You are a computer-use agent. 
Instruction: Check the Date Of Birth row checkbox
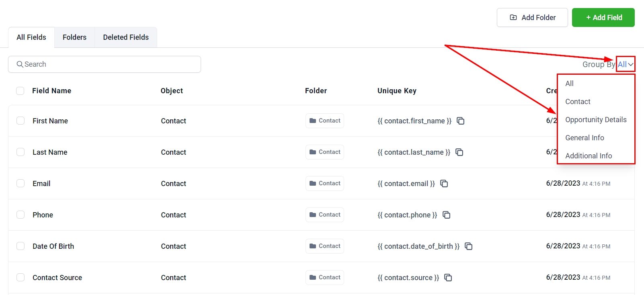21,246
